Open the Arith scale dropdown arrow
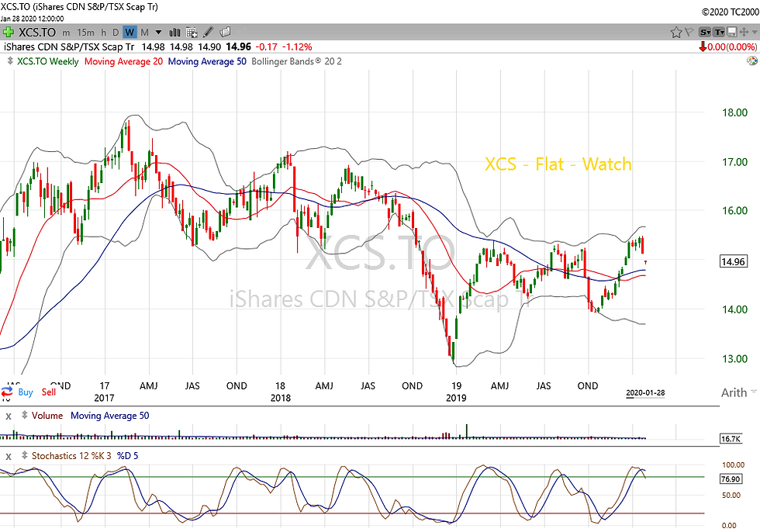Viewport: 760px width, 532px height. 753,391
